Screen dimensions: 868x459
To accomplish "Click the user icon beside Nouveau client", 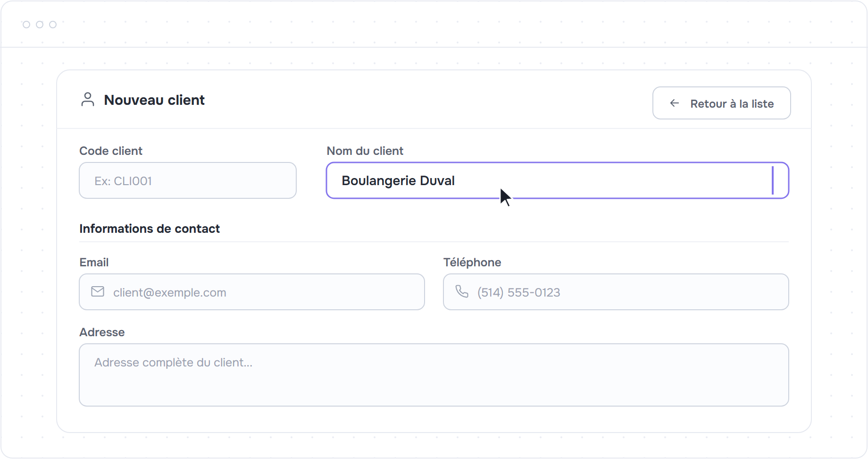I will coord(88,100).
